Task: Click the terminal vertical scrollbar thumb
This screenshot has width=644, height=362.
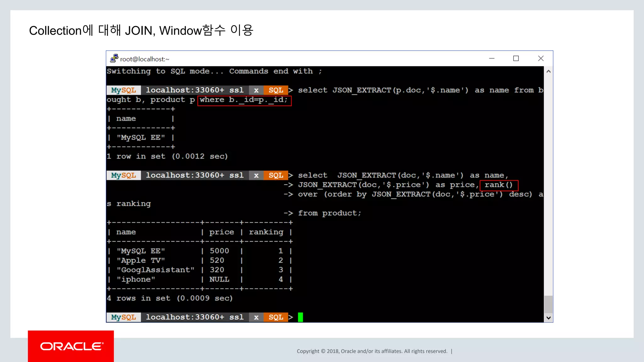Action: pyautogui.click(x=548, y=304)
